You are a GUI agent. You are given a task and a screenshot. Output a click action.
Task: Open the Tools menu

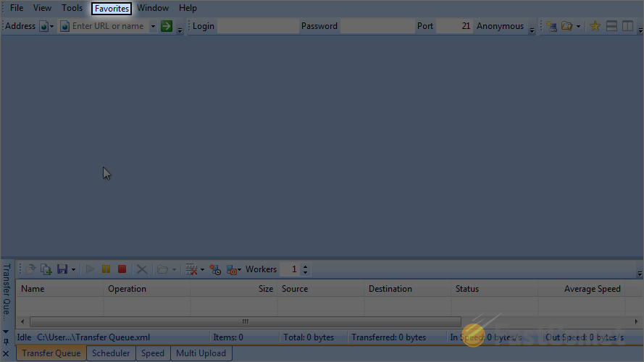tap(72, 8)
